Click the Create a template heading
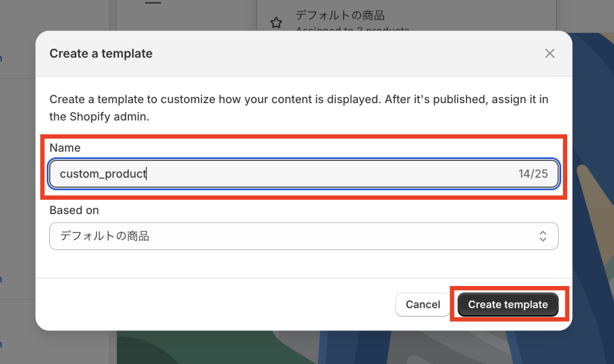 click(x=101, y=53)
